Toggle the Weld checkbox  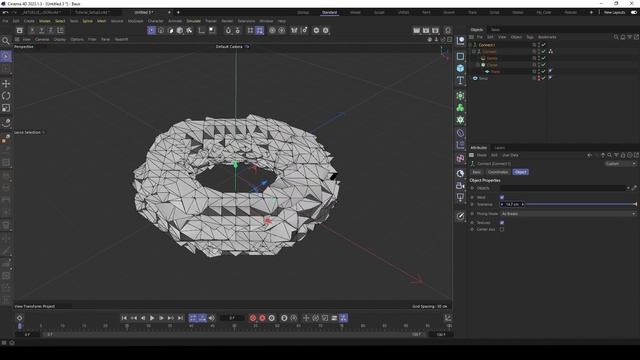click(502, 197)
